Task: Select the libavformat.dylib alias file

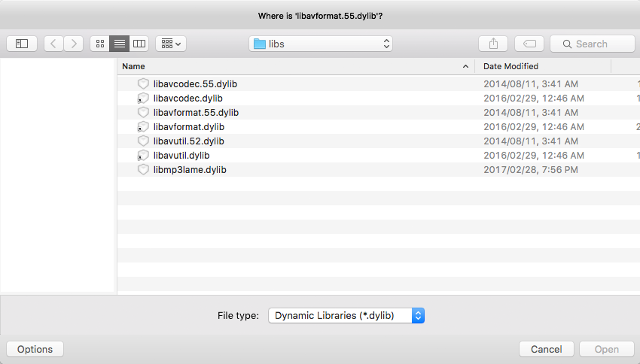Action: (x=379, y=127)
